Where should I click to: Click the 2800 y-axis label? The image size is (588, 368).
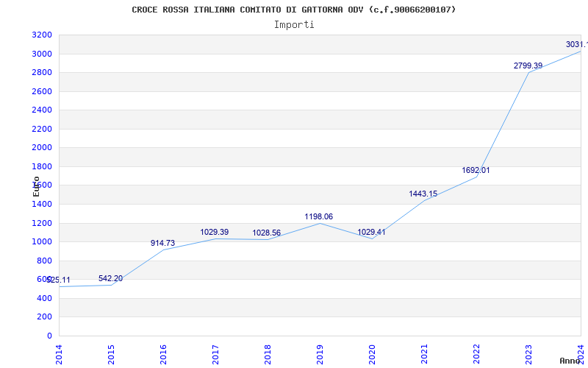click(x=42, y=72)
